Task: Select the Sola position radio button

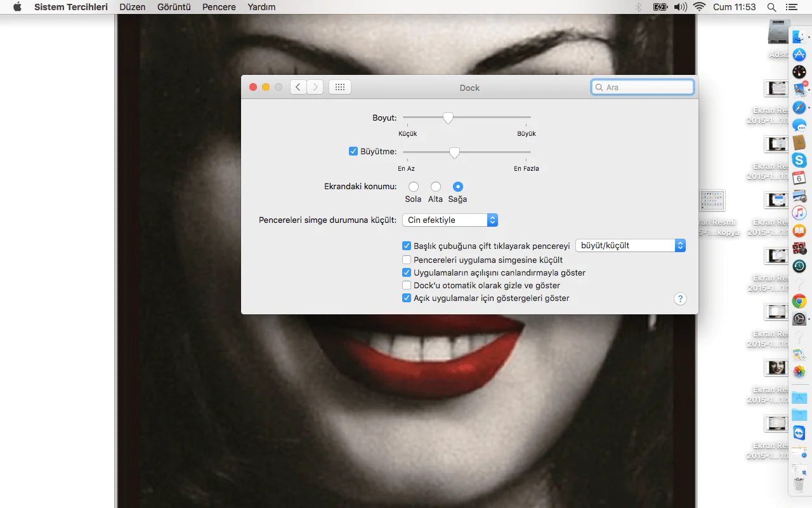Action: pos(414,187)
